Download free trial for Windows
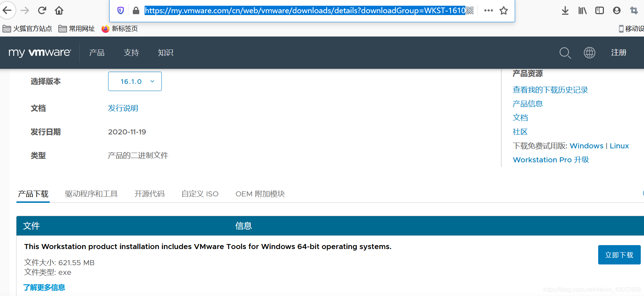The width and height of the screenshot is (644, 296). 586,146
